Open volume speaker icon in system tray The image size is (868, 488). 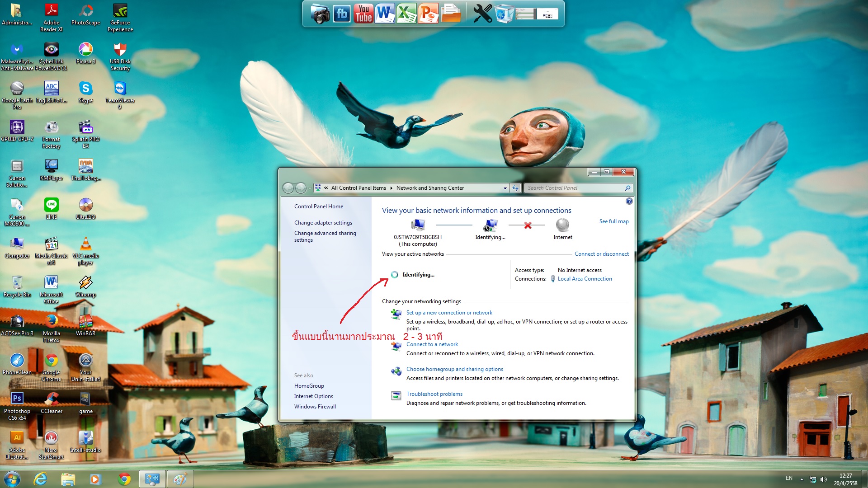(824, 479)
